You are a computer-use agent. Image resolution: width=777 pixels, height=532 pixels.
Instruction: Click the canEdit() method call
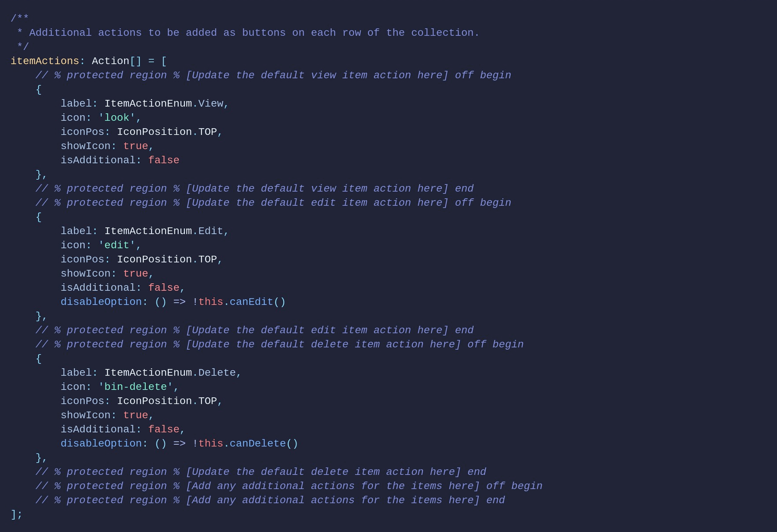pyautogui.click(x=257, y=302)
